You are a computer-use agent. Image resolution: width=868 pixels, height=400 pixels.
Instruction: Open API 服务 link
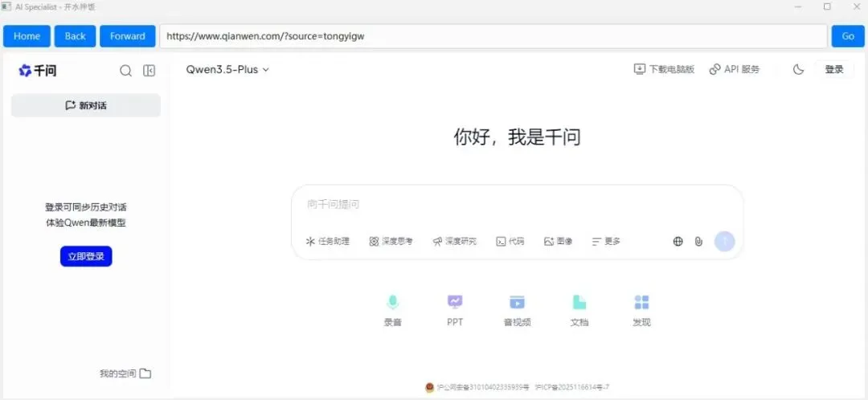click(734, 69)
